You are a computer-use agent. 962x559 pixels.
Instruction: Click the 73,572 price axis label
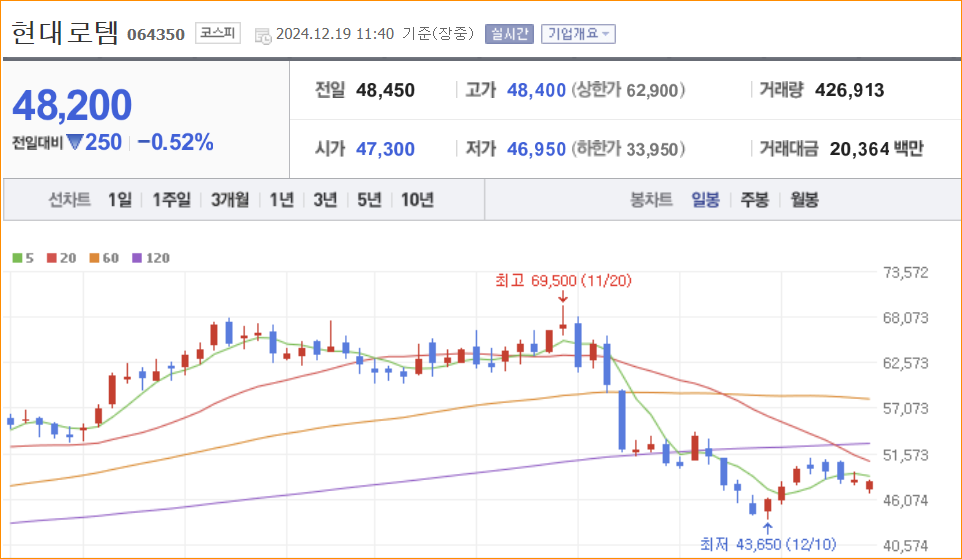(906, 272)
